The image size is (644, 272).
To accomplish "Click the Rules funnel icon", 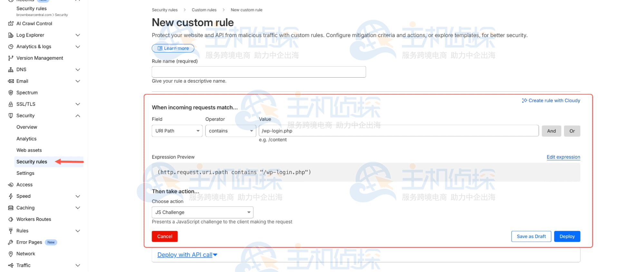I will 11,231.
